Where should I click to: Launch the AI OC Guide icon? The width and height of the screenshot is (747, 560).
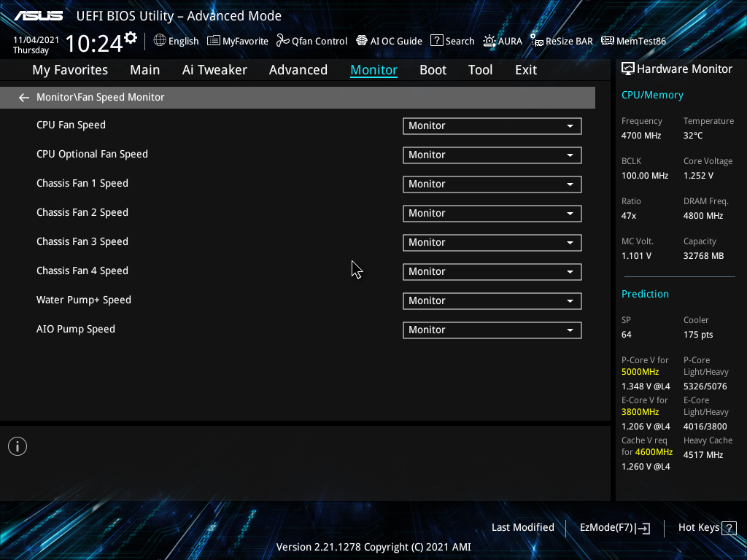(362, 41)
